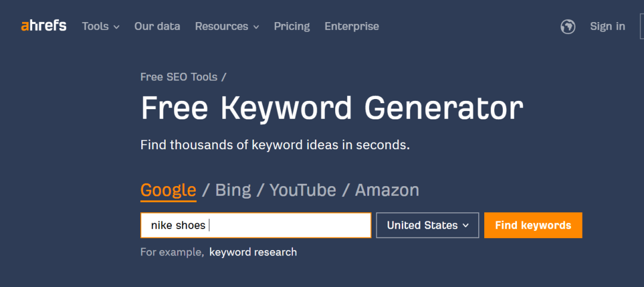This screenshot has height=287, width=644.
Task: Use the keyword research example link
Action: [253, 252]
